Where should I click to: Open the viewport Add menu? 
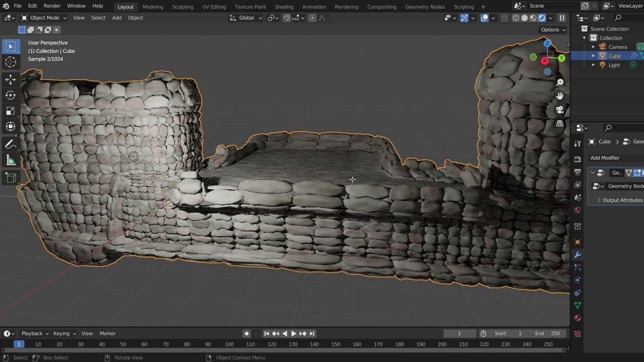(117, 18)
